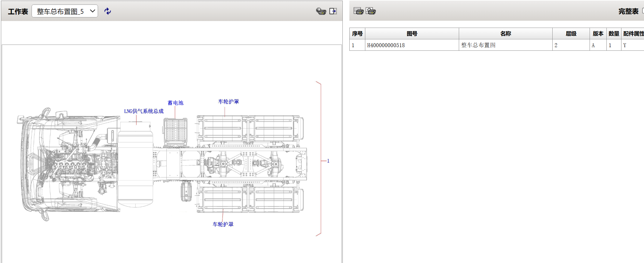Click the upper 车轮护罩 label
Screen dimensions: 644x263
(228, 101)
